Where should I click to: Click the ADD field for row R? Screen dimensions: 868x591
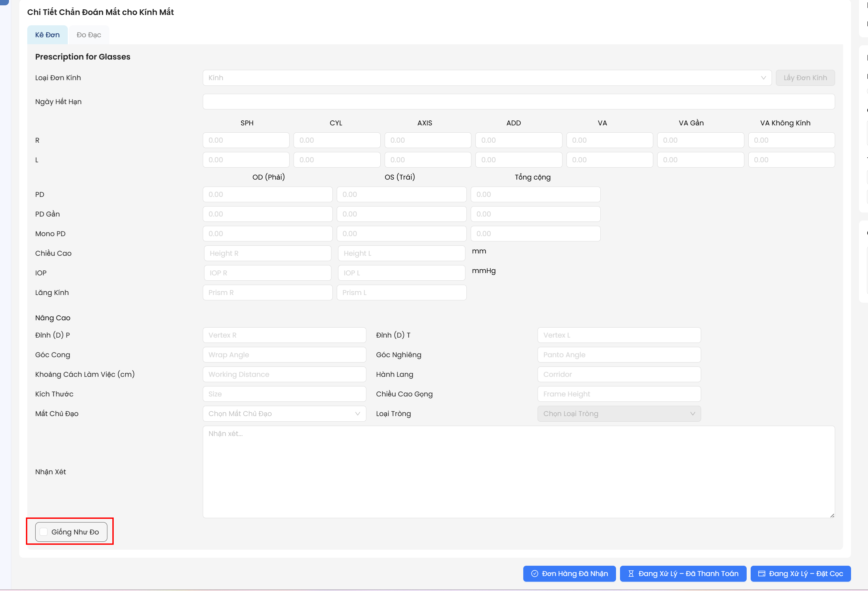[519, 140]
